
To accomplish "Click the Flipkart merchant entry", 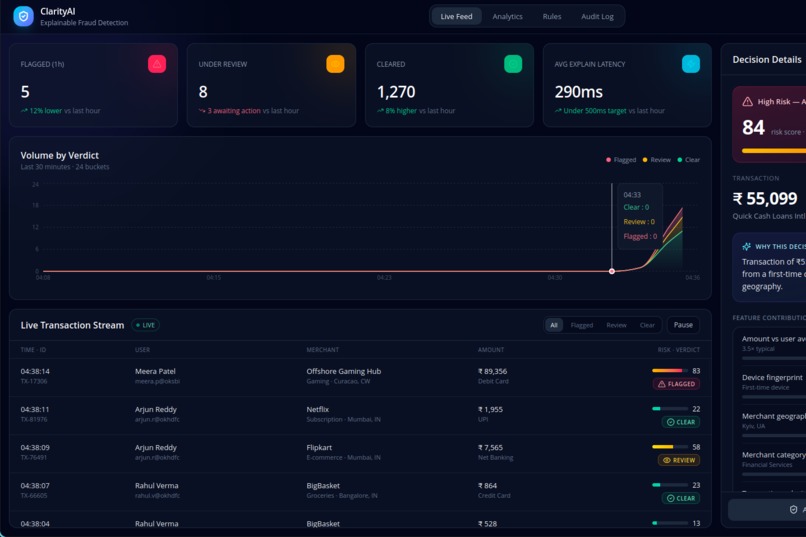I will pos(319,447).
